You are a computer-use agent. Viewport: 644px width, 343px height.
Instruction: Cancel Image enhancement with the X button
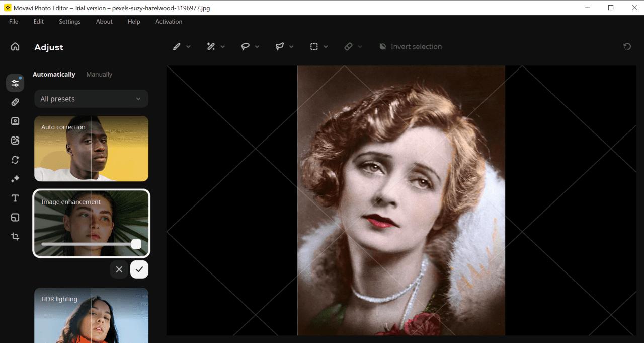tap(119, 269)
